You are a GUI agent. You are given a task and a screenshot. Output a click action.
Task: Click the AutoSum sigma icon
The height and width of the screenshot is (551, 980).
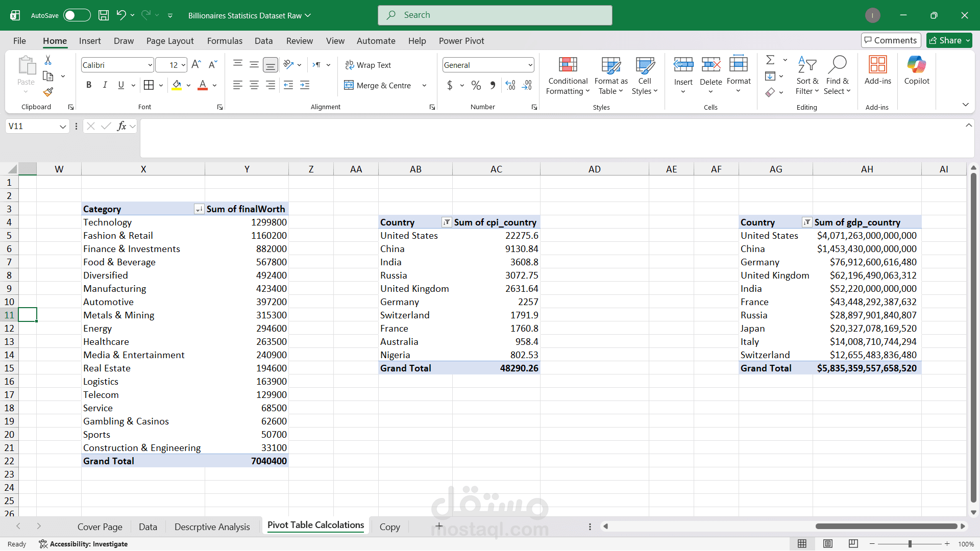coord(770,60)
